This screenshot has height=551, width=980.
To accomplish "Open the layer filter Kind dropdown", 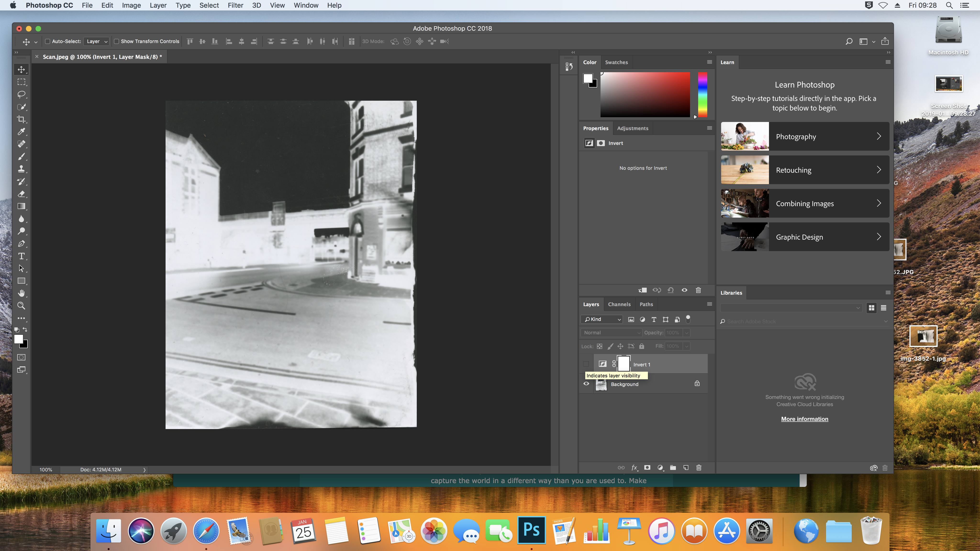I will click(x=602, y=320).
